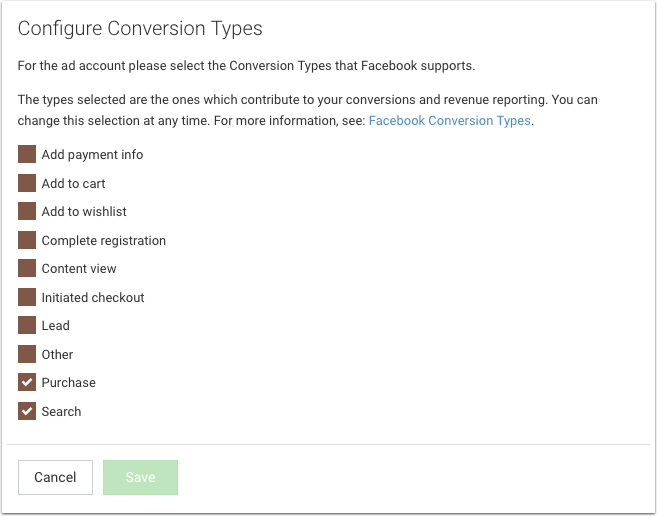This screenshot has width=657, height=516.
Task: Click the 'Add payment info' label text
Action: click(x=92, y=155)
